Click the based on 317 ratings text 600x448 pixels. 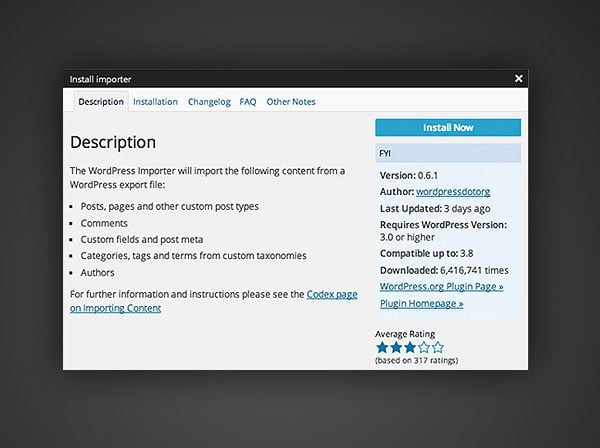pyautogui.click(x=417, y=360)
